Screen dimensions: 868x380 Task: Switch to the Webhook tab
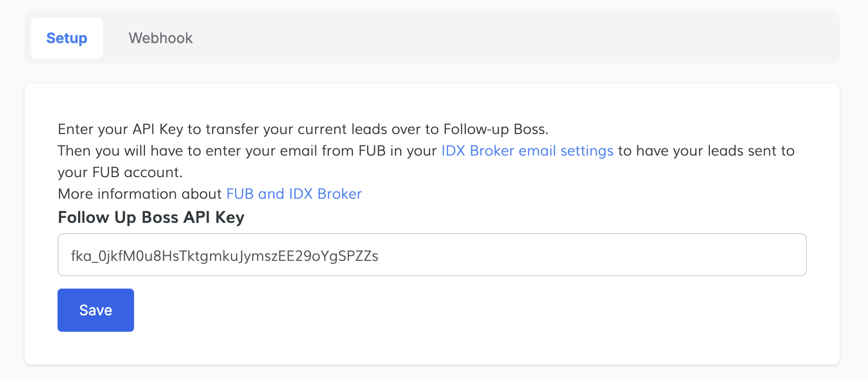coord(160,38)
